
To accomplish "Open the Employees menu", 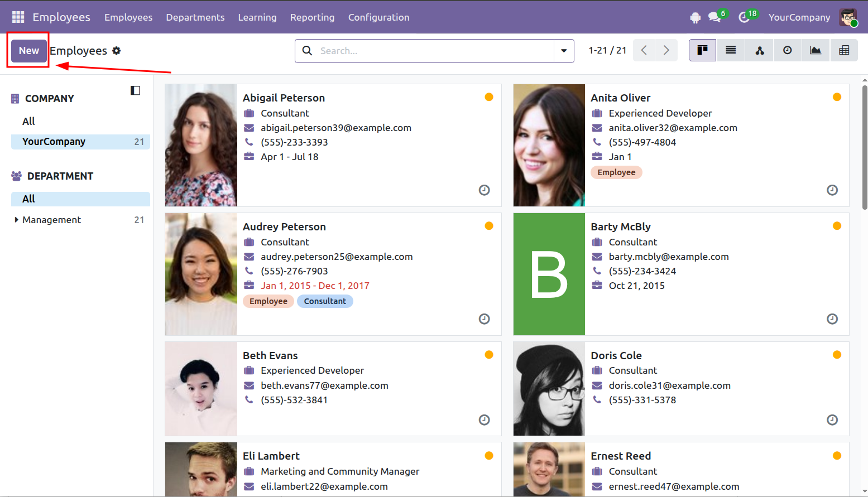I will coord(128,17).
